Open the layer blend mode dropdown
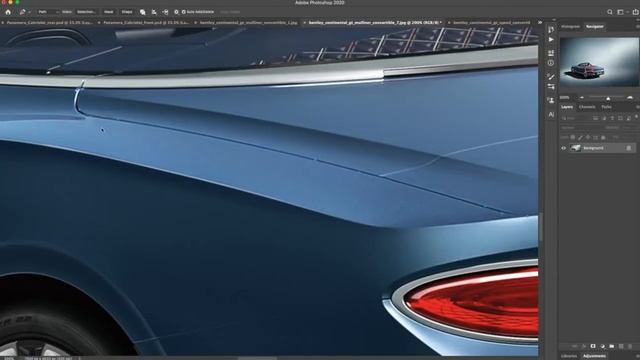640x360 pixels. [580, 128]
